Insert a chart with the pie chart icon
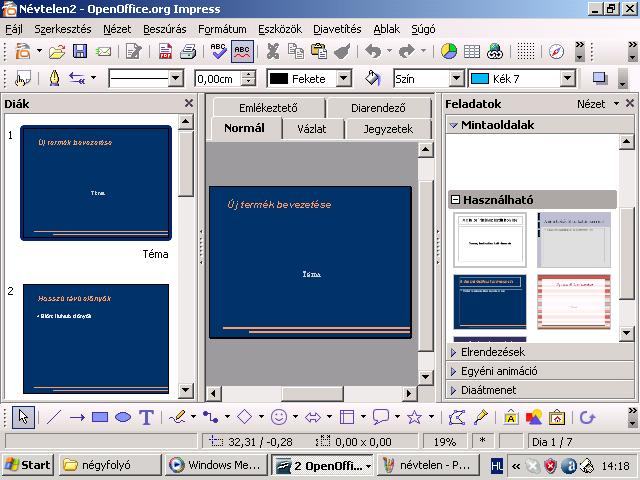Image resolution: width=640 pixels, height=480 pixels. point(449,51)
